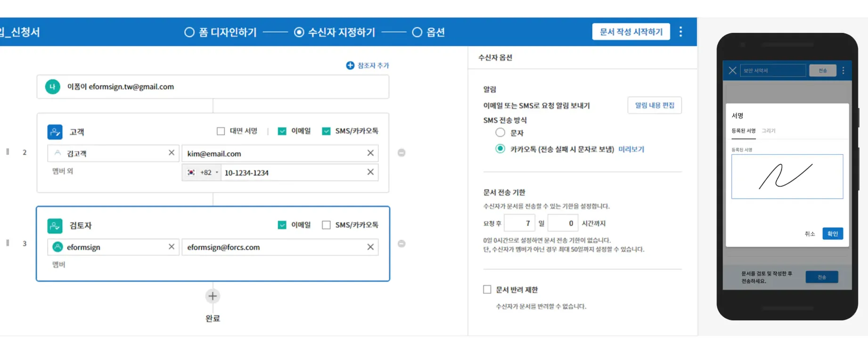Viewport: 868px width, 358px height.
Task: Click the blue 고객 recipient icon
Action: [x=55, y=132]
